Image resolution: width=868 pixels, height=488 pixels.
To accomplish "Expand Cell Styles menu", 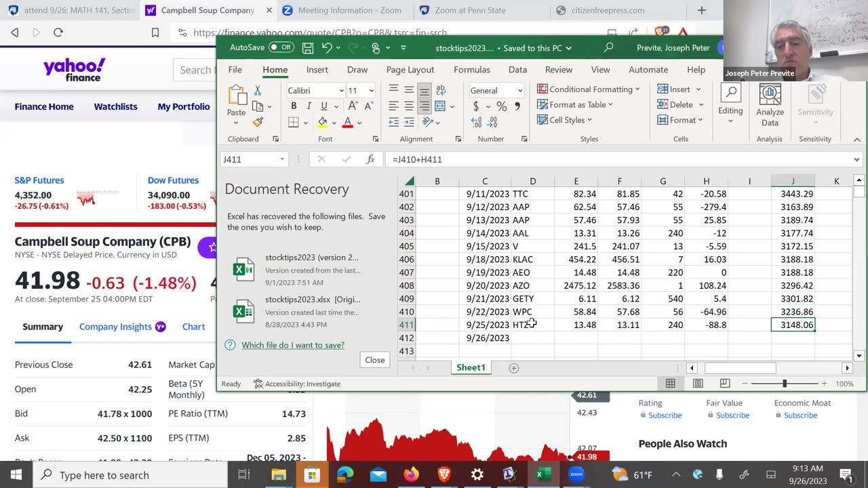I will pyautogui.click(x=564, y=120).
